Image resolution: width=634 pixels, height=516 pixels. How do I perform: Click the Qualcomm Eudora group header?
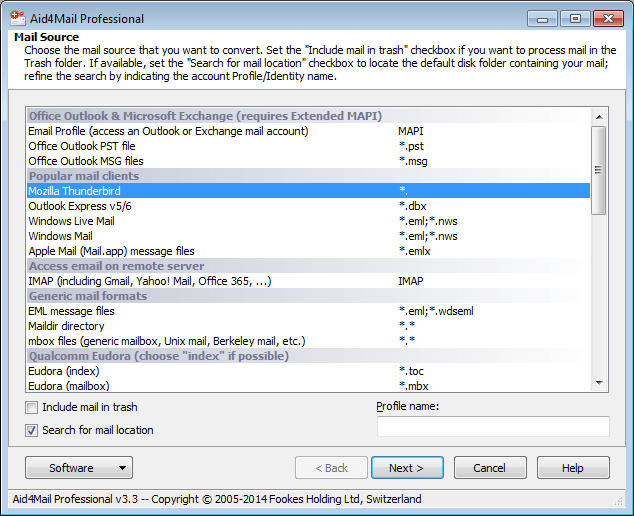308,355
